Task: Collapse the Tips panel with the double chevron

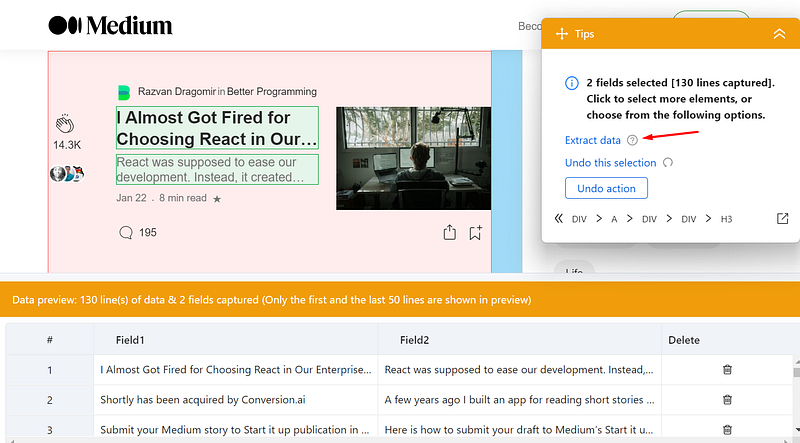Action: [x=779, y=34]
